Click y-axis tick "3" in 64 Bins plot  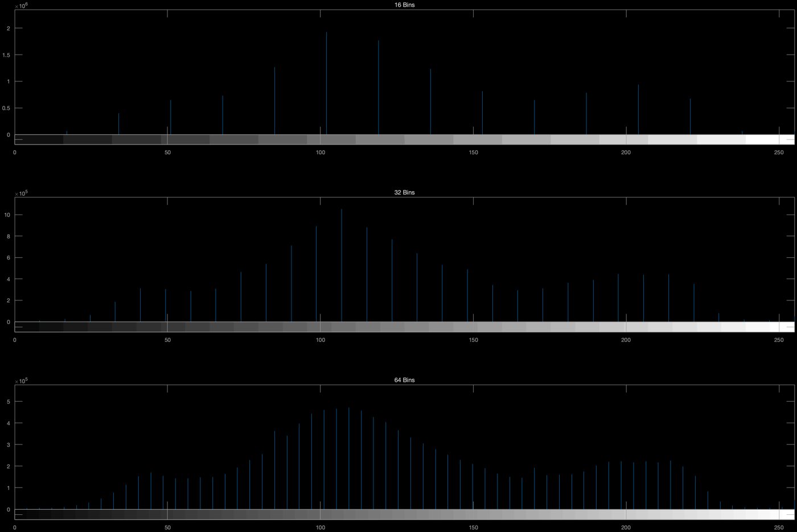(10, 445)
